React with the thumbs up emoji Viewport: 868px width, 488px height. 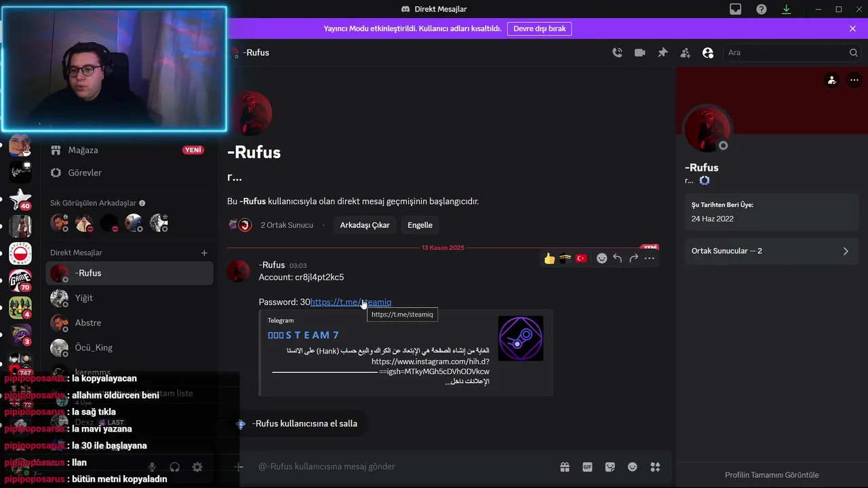tap(549, 258)
